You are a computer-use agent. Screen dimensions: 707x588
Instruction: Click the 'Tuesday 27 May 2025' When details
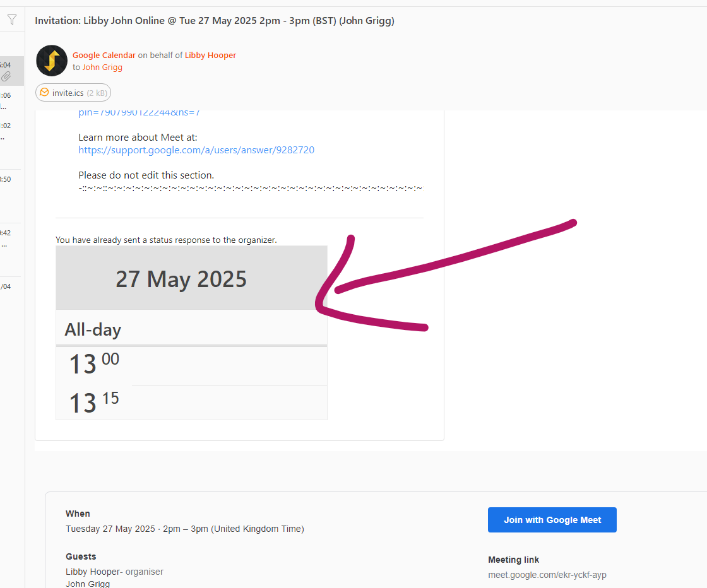[185, 529]
